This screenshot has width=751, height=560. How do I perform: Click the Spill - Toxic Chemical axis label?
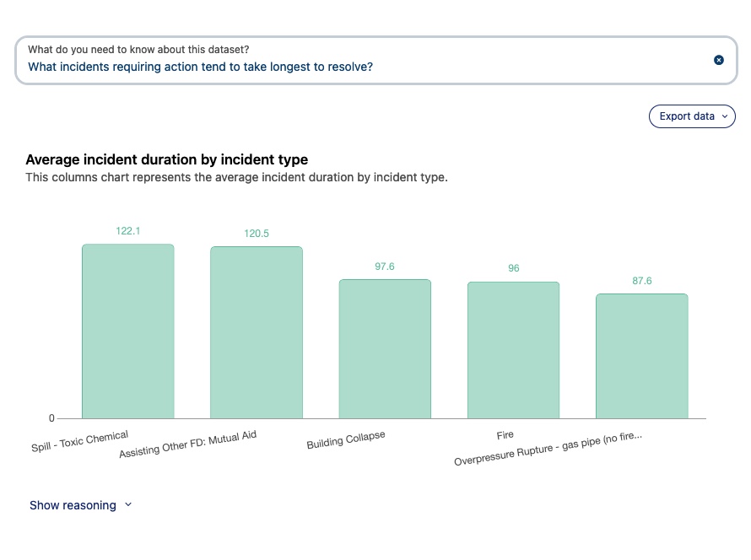point(80,441)
